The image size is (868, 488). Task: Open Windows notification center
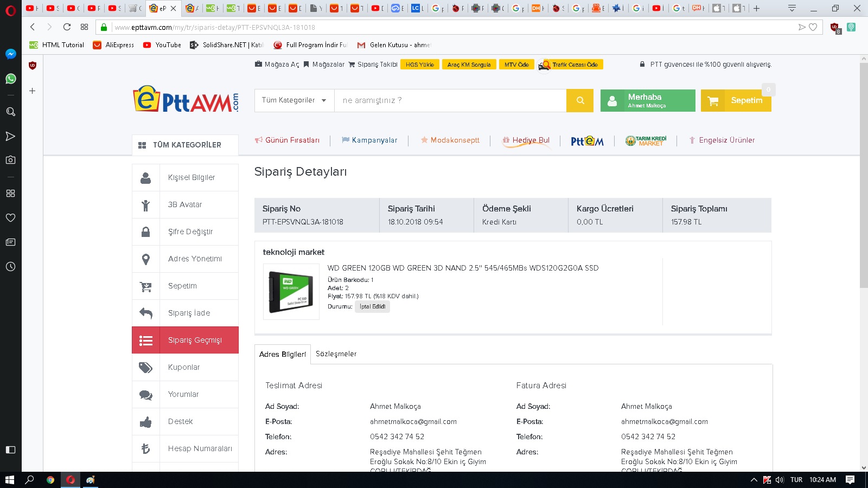(x=850, y=480)
